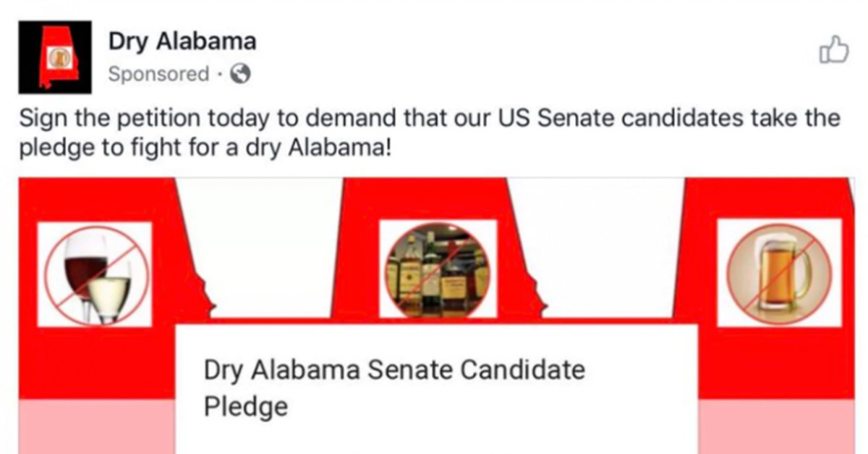Screen dimensions: 868x454
Task: Click the Dry Alabama profile picture
Action: [x=55, y=56]
